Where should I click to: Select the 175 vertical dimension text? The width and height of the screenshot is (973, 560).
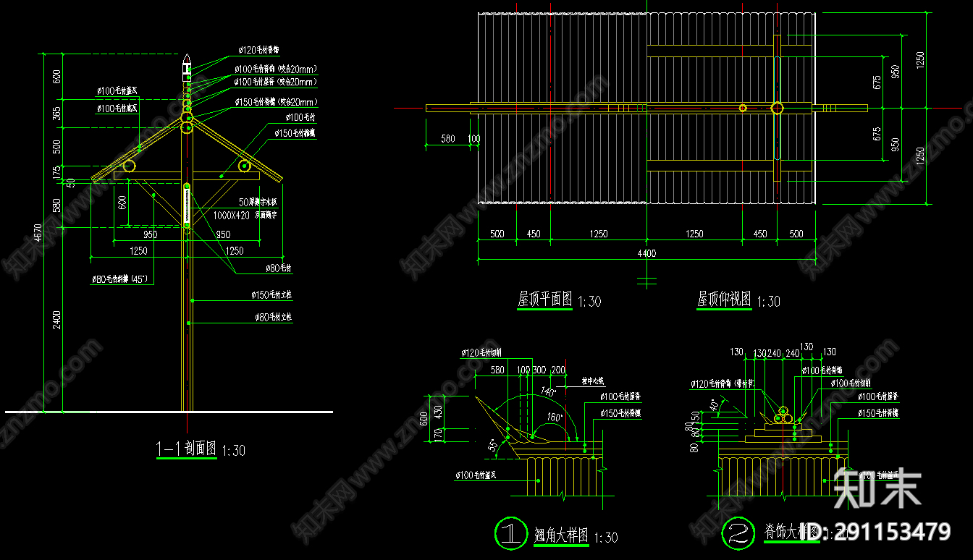pos(57,174)
